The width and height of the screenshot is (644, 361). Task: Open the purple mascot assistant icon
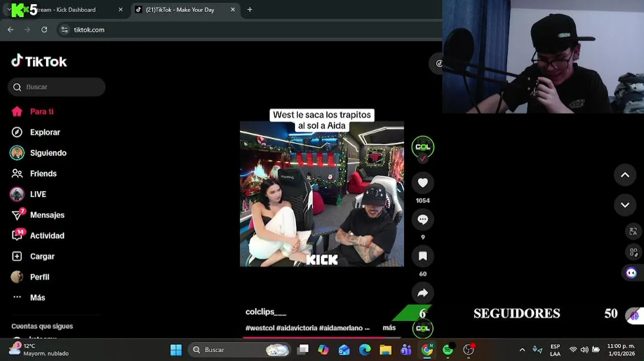[x=631, y=273]
